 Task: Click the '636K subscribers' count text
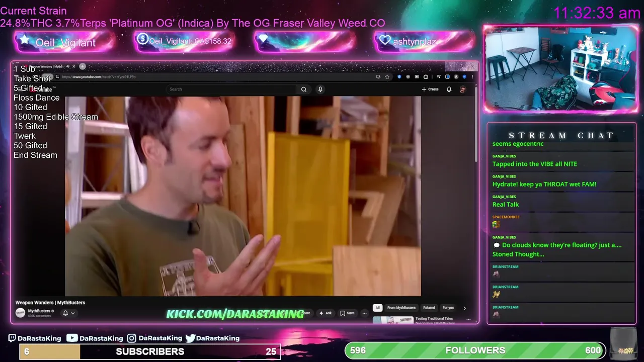(39, 316)
